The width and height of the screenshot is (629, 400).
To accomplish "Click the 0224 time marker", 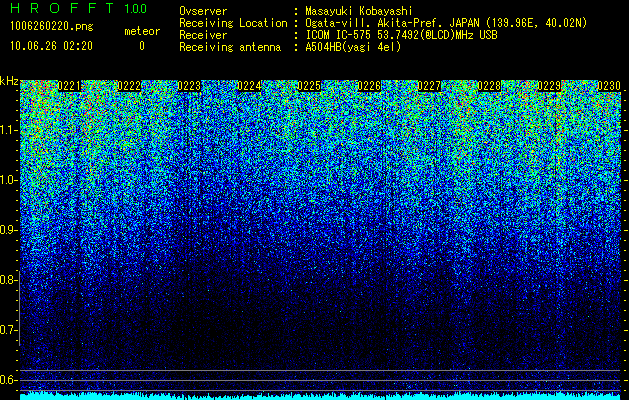I will click(249, 86).
